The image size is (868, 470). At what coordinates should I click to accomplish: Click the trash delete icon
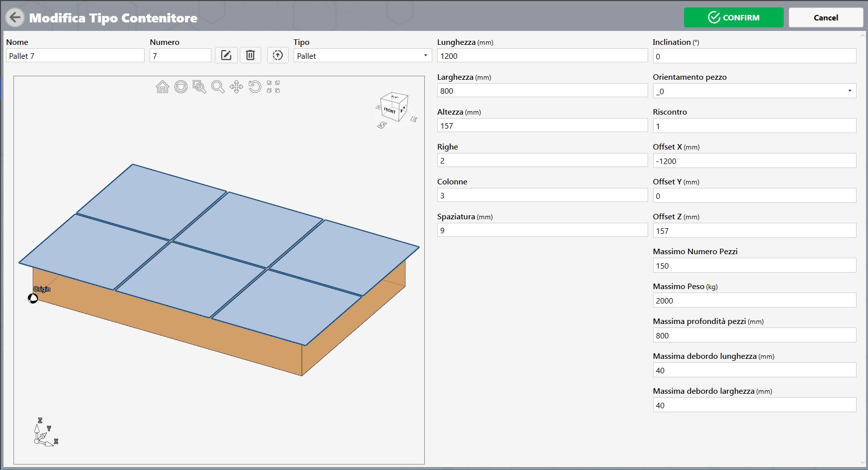250,55
